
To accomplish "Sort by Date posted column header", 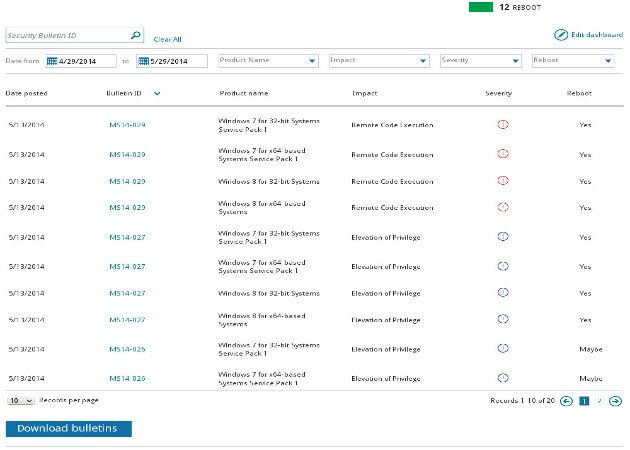I will tap(27, 93).
